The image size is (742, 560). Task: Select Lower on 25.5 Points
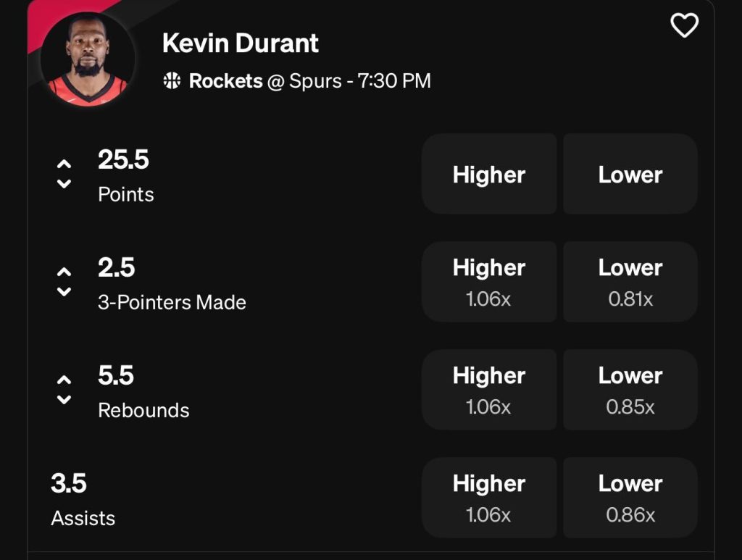coord(629,174)
